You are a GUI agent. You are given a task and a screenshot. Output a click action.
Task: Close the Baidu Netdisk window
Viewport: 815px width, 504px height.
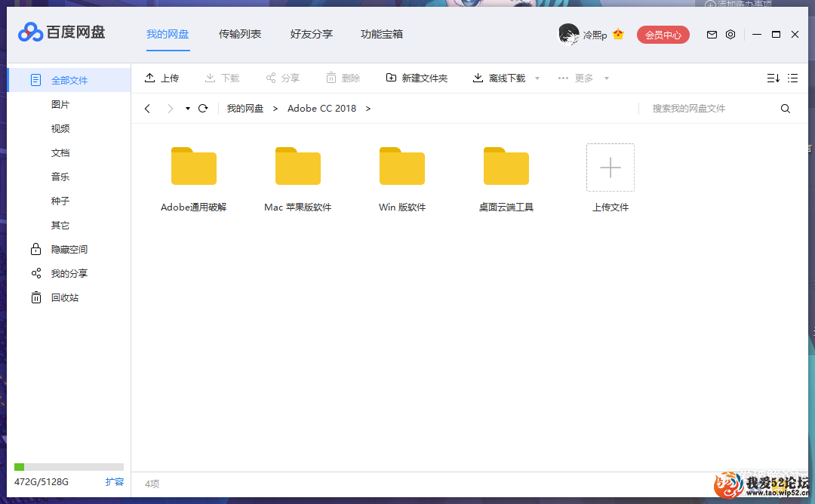795,34
